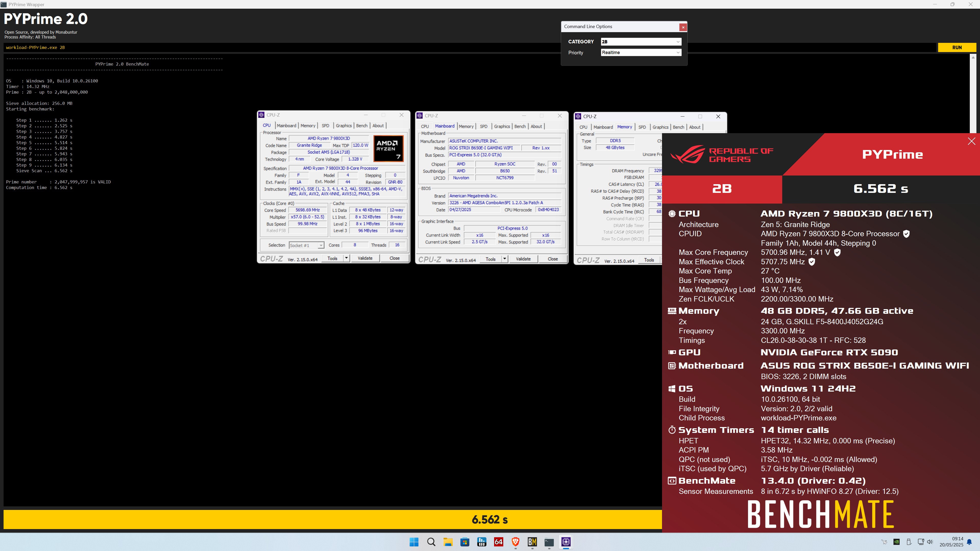980x551 pixels.
Task: Click the Motherboard section icon in BenchMate
Action: [672, 366]
